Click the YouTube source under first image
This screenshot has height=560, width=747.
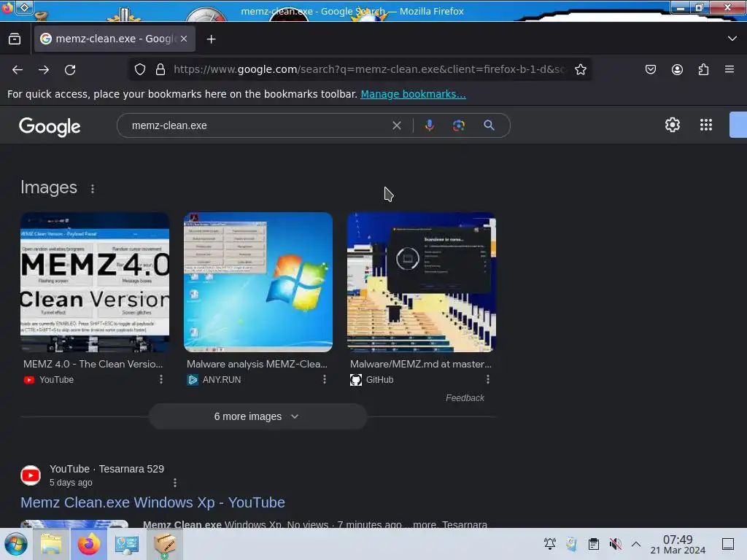point(49,379)
